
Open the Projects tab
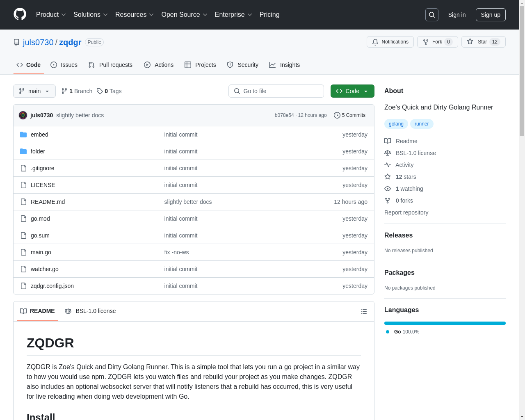(x=200, y=65)
